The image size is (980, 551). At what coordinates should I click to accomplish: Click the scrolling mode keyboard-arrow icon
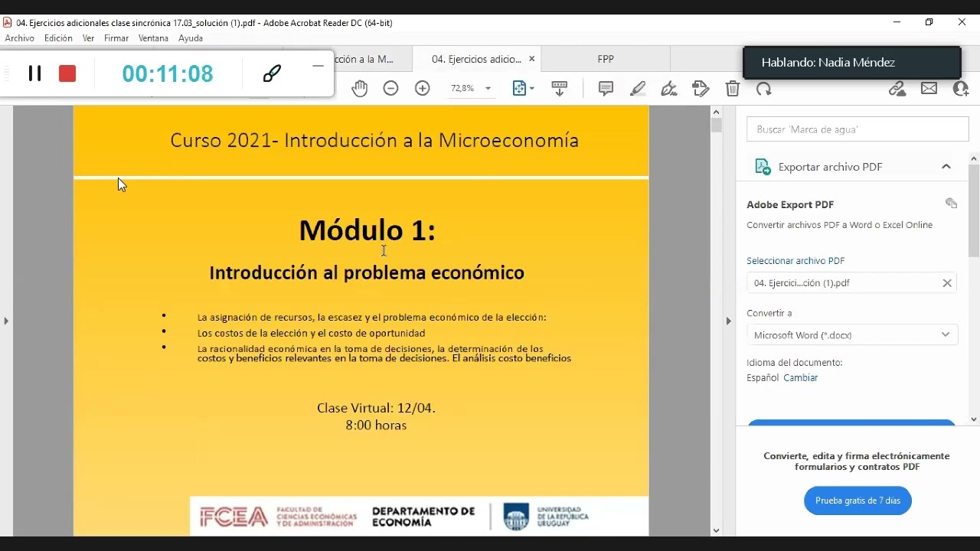click(560, 89)
